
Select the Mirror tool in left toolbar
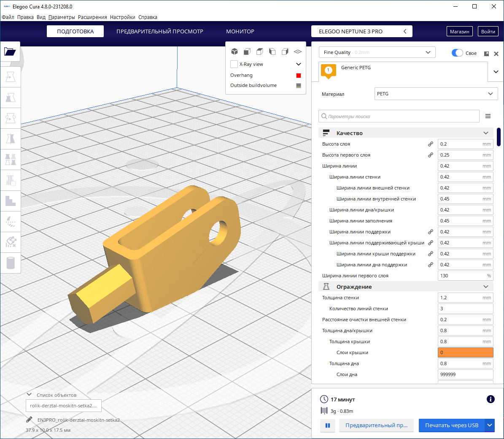11,139
